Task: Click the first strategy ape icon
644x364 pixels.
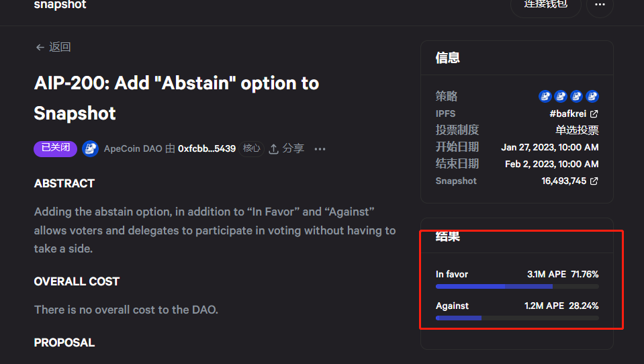Action: pos(545,97)
